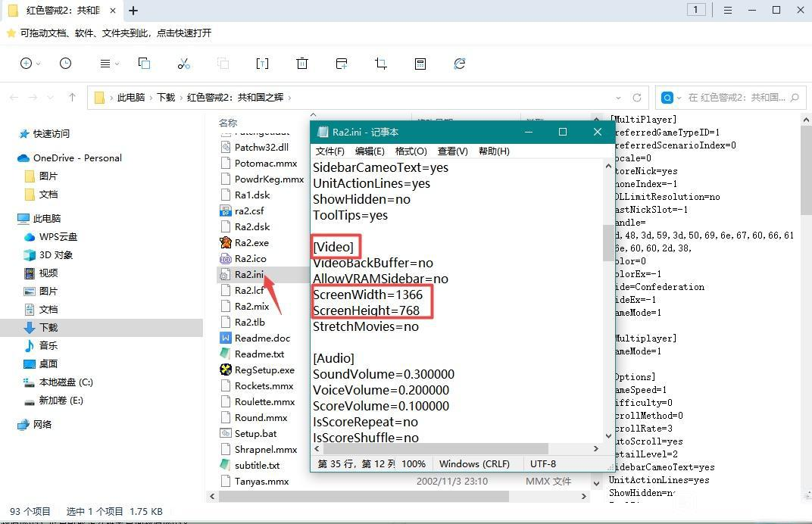Click Notepad vertical scrollbar thumb
The height and width of the screenshot is (524, 812).
click(608, 242)
